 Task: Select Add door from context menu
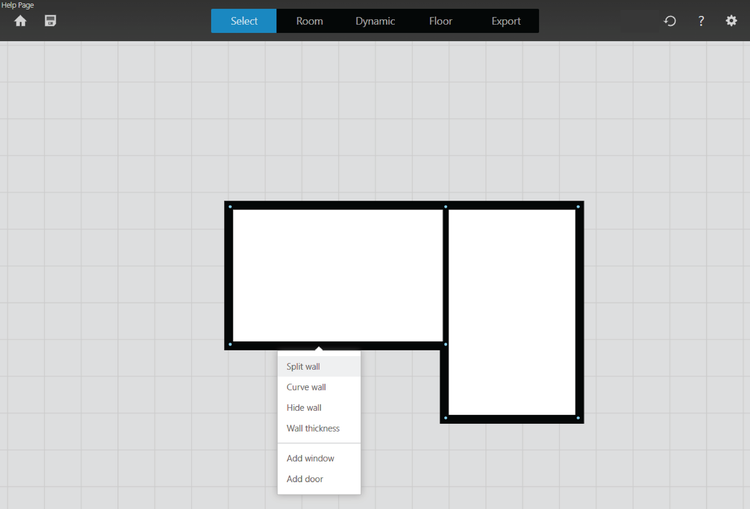coord(319,479)
